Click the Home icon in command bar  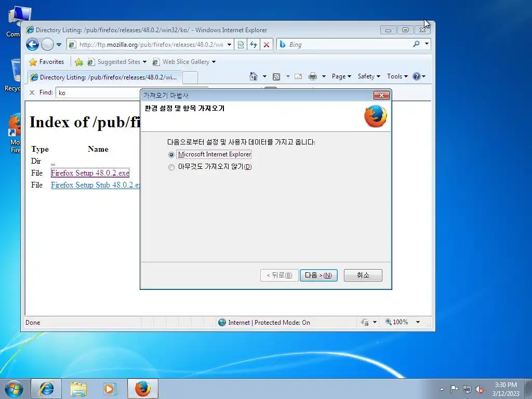[254, 76]
